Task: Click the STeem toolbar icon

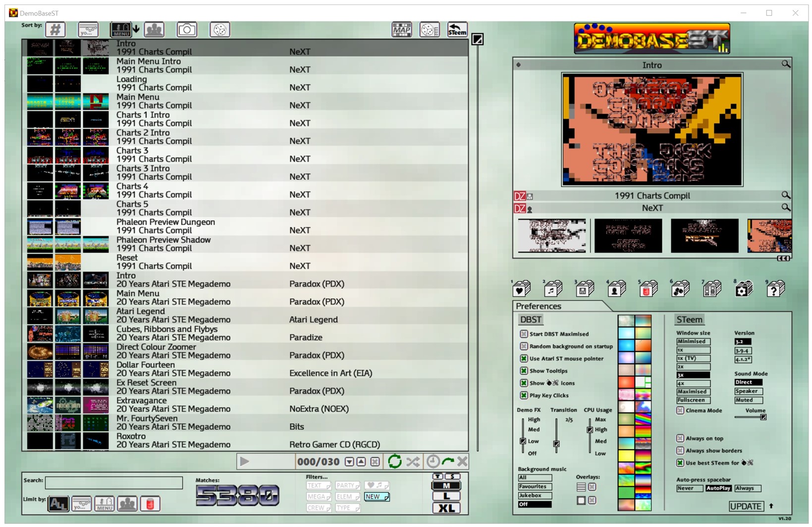Action: 457,30
